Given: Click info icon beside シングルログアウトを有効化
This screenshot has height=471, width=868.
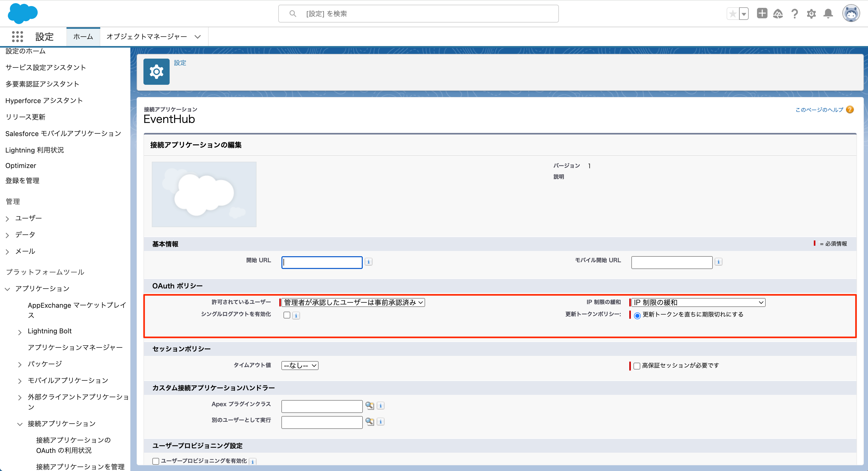Looking at the screenshot, I should click(x=296, y=316).
